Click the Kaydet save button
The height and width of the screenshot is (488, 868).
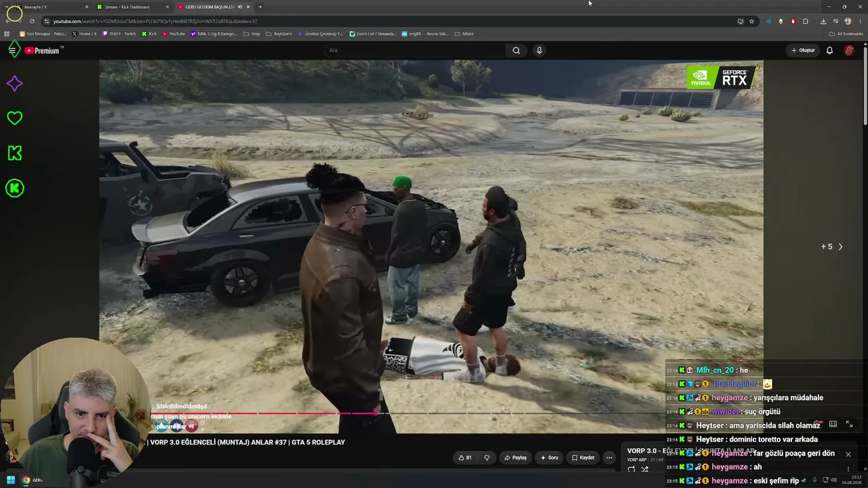tap(583, 457)
